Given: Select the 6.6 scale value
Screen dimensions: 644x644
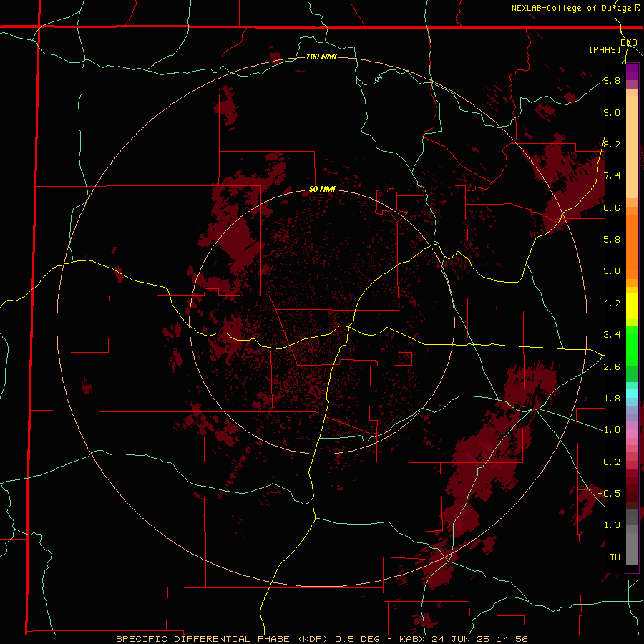Looking at the screenshot, I should [x=612, y=208].
